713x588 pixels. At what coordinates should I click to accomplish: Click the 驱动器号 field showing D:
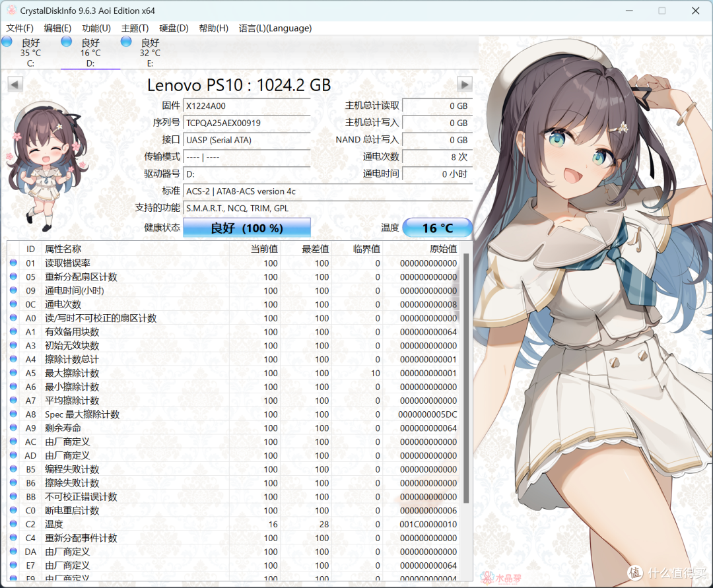[247, 174]
